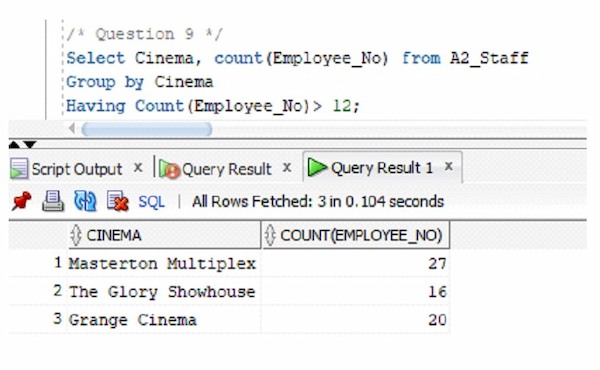The width and height of the screenshot is (600, 370).
Task: Collapse pane with up arrow splitter
Action: [x=14, y=145]
